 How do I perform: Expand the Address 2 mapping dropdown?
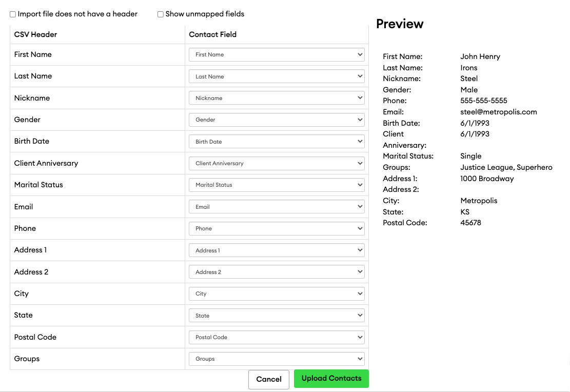tap(277, 271)
